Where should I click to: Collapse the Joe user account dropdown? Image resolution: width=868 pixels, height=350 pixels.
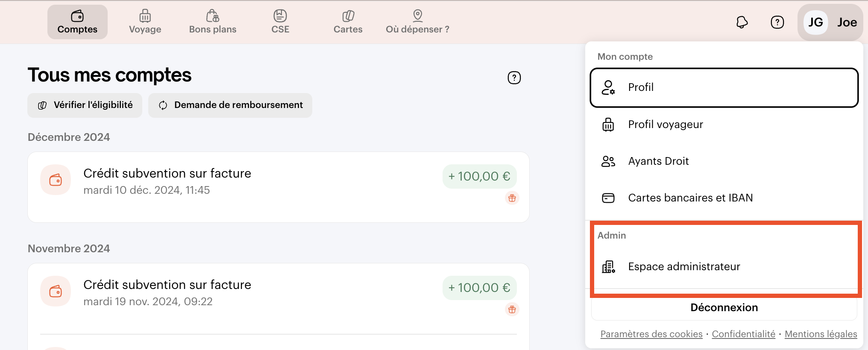coord(846,22)
